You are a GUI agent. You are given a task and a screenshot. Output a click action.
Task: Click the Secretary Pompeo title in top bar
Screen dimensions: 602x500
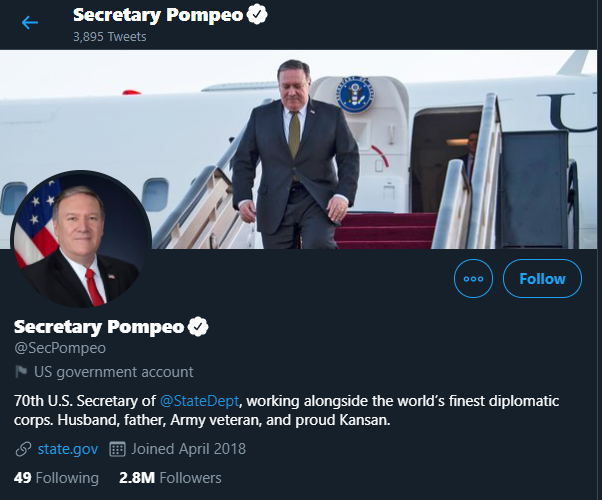click(x=158, y=16)
